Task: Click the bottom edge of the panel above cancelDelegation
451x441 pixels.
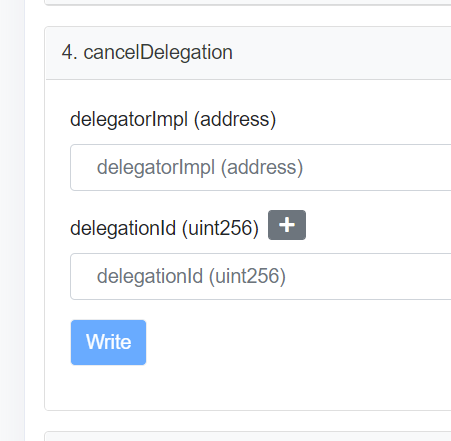Action: [x=248, y=4]
